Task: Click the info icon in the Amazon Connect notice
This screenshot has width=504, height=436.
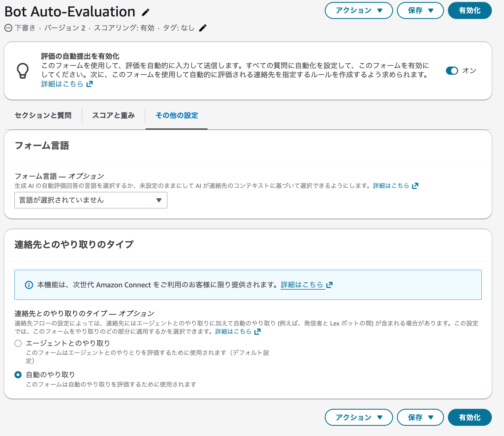Action: click(x=29, y=285)
